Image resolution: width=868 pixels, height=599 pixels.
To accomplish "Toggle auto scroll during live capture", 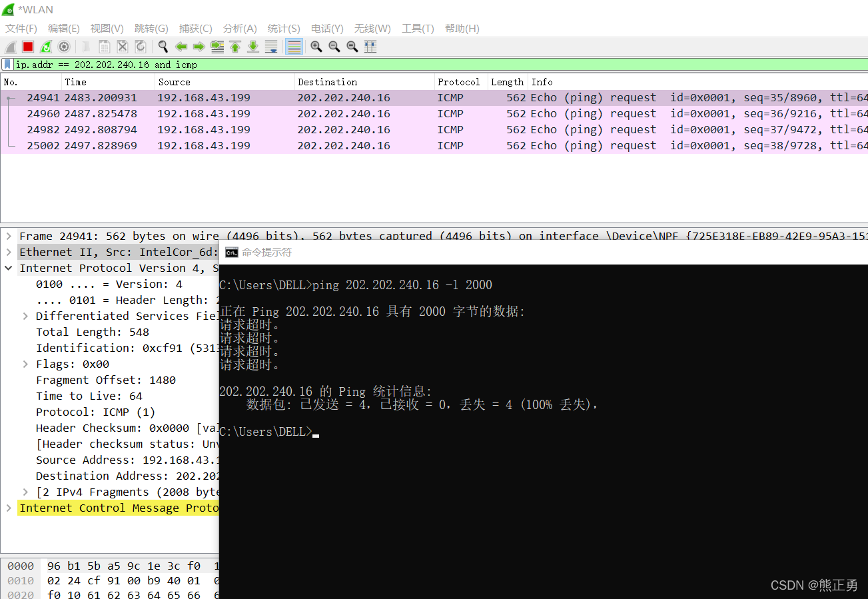I will coord(271,47).
